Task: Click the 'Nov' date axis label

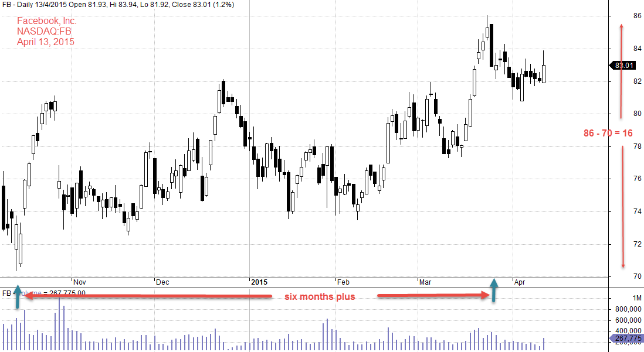Action: click(80, 282)
